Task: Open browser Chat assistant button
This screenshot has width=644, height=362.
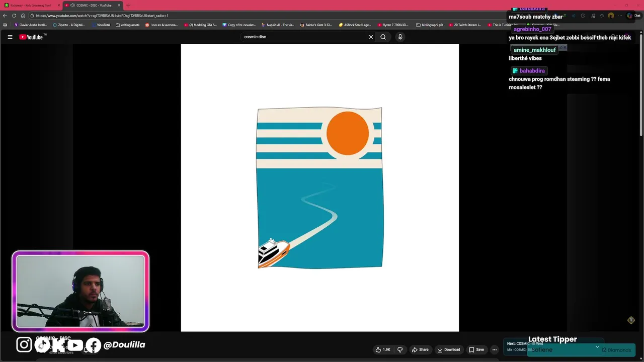Action: coord(633,16)
